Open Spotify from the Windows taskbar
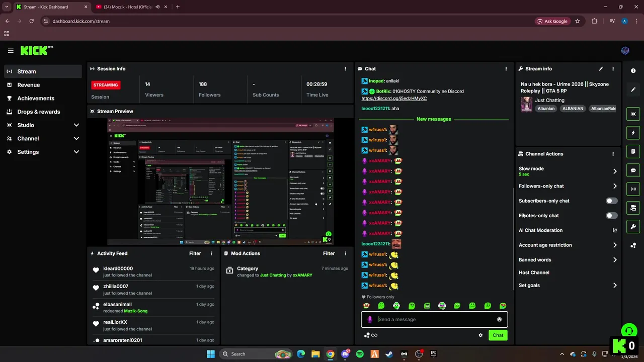644x362 pixels. pos(360,354)
